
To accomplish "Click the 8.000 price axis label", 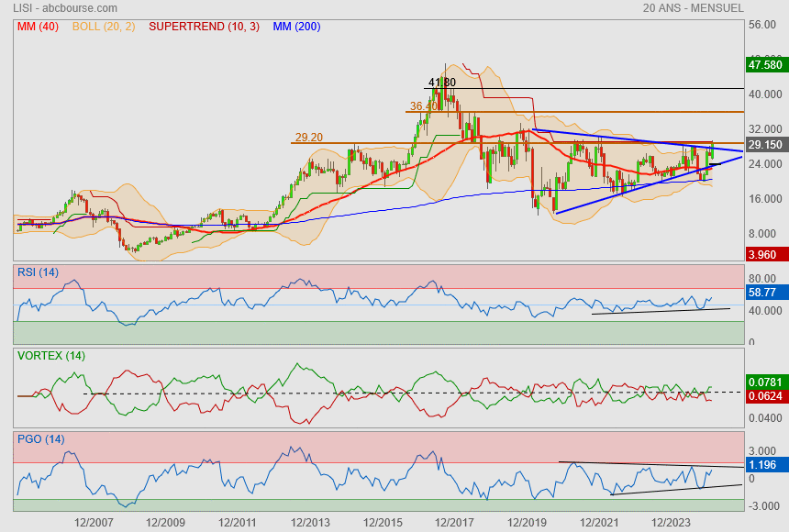I will tap(762, 234).
